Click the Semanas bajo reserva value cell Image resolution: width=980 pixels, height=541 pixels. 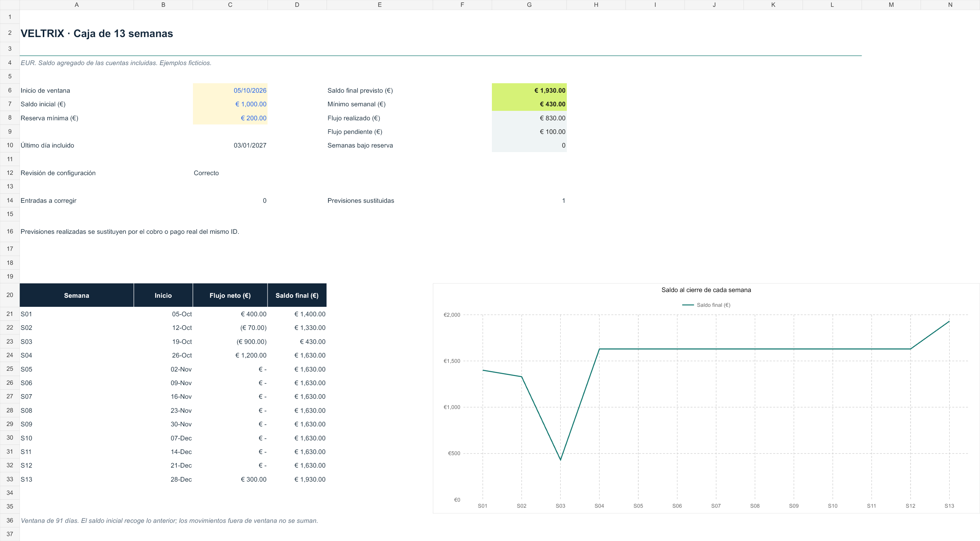529,145
